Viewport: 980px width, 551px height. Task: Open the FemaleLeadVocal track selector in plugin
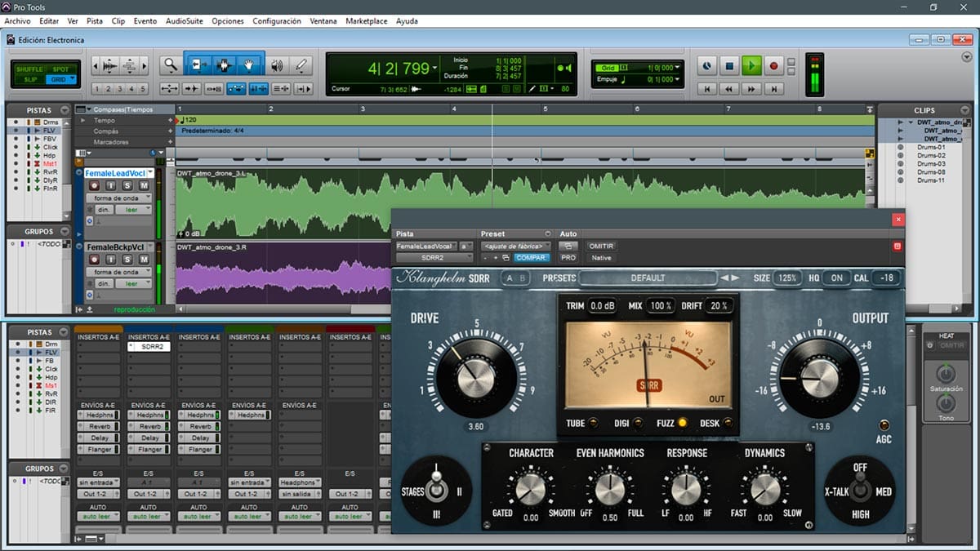tap(426, 246)
